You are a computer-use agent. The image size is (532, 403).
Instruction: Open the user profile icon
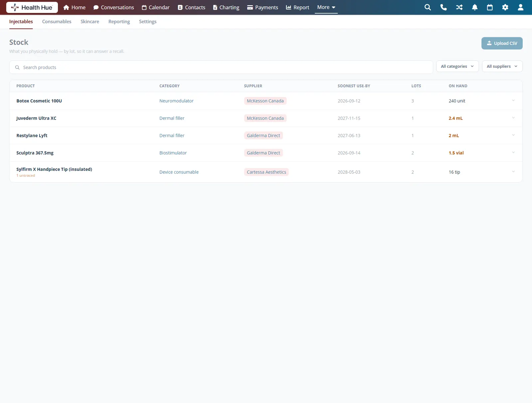(521, 7)
